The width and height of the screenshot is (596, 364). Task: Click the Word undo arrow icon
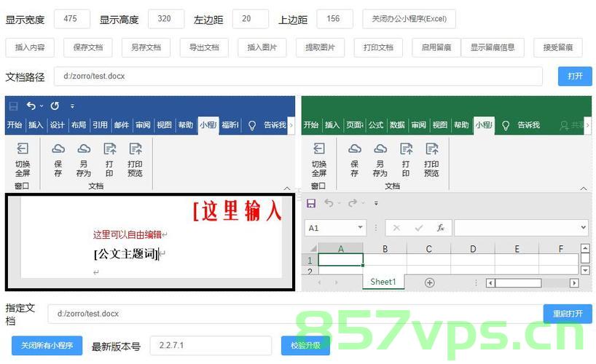coord(31,106)
